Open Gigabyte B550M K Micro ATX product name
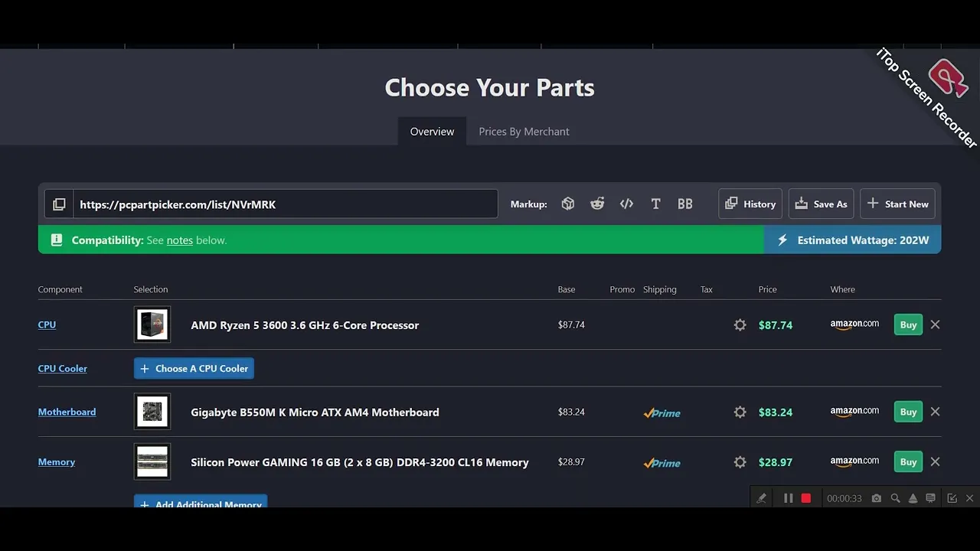This screenshot has width=980, height=551. point(315,412)
